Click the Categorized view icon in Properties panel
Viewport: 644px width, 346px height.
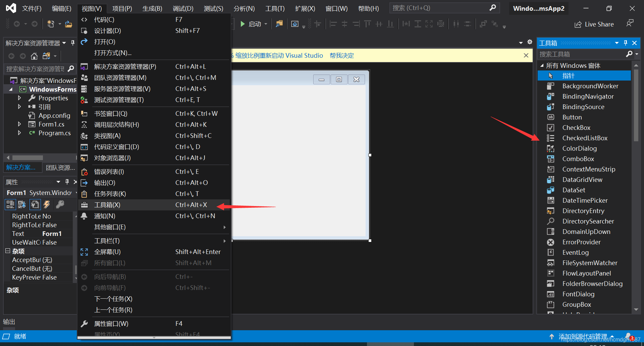point(10,204)
